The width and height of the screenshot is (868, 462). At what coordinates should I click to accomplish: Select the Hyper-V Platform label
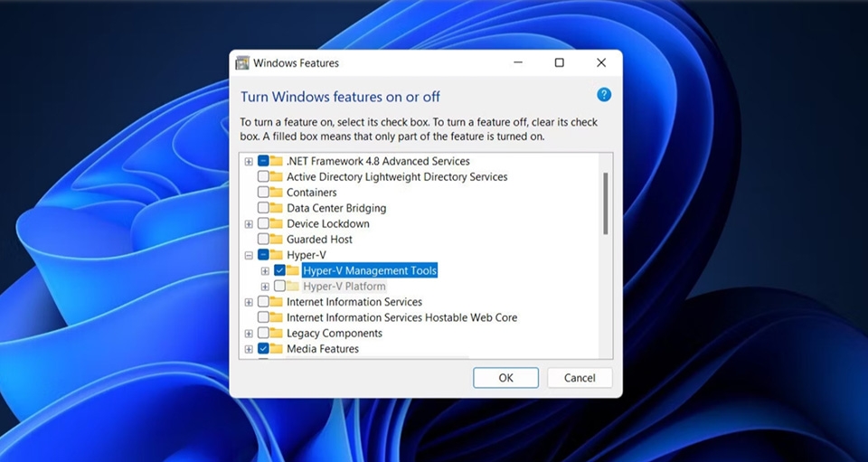pos(344,287)
